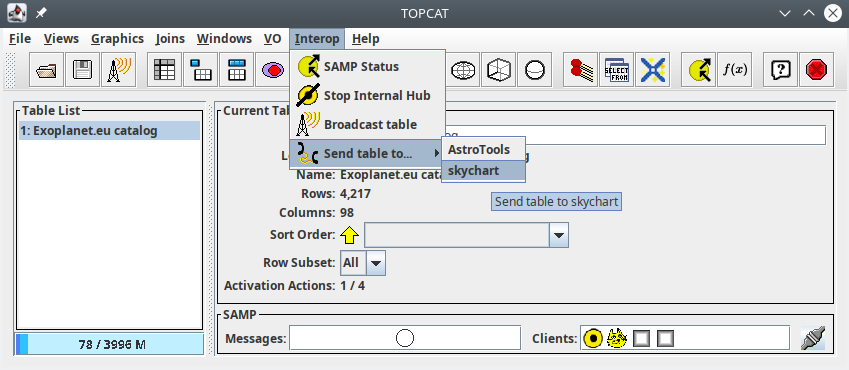849x370 pixels.
Task: Click the TOPCAT cat client icon
Action: click(617, 339)
